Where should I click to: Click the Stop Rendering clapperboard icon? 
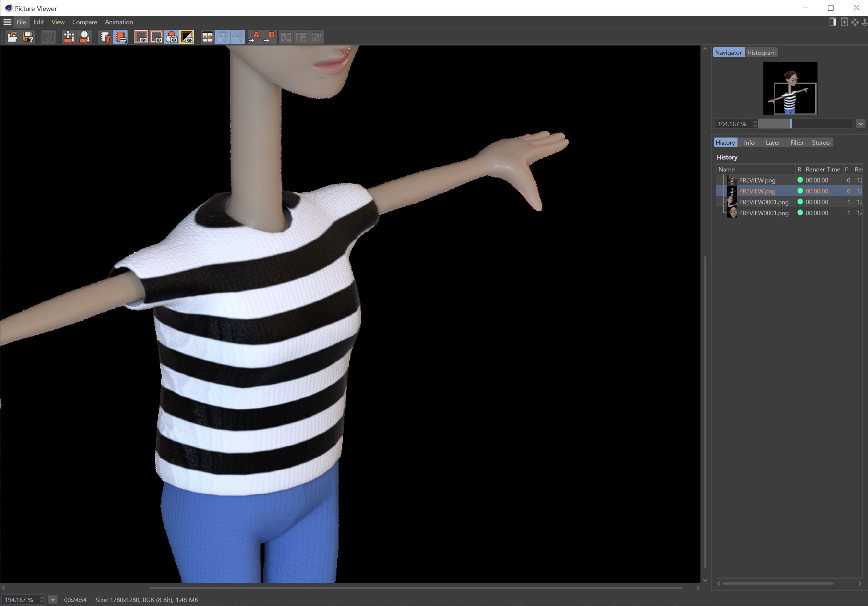pyautogui.click(x=48, y=37)
